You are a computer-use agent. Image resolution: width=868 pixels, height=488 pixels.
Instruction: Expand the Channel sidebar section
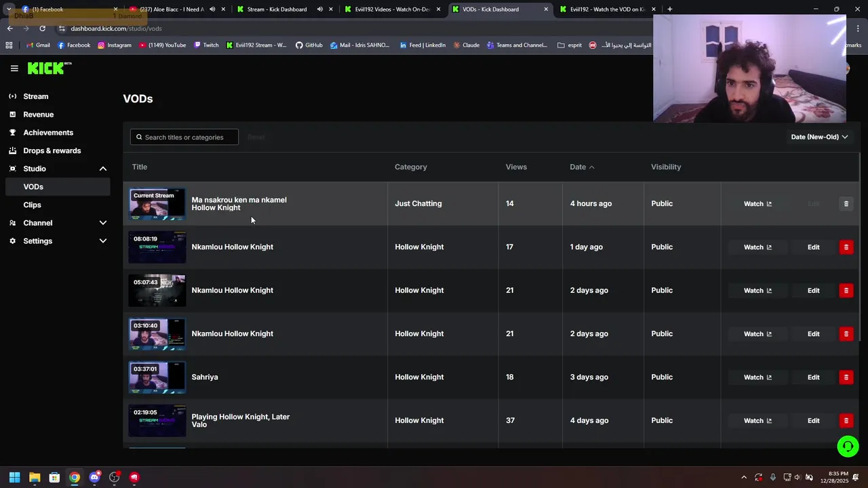click(x=103, y=223)
